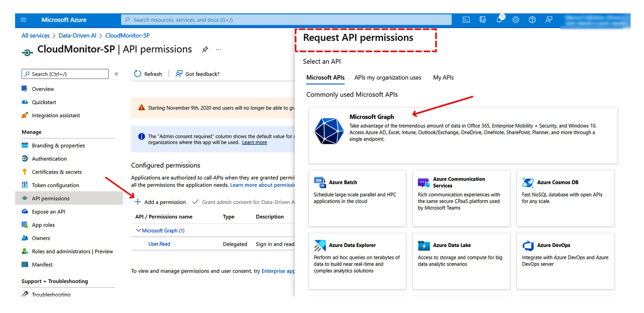Click the Description column header
This screenshot has height=313, width=644.
tap(269, 217)
